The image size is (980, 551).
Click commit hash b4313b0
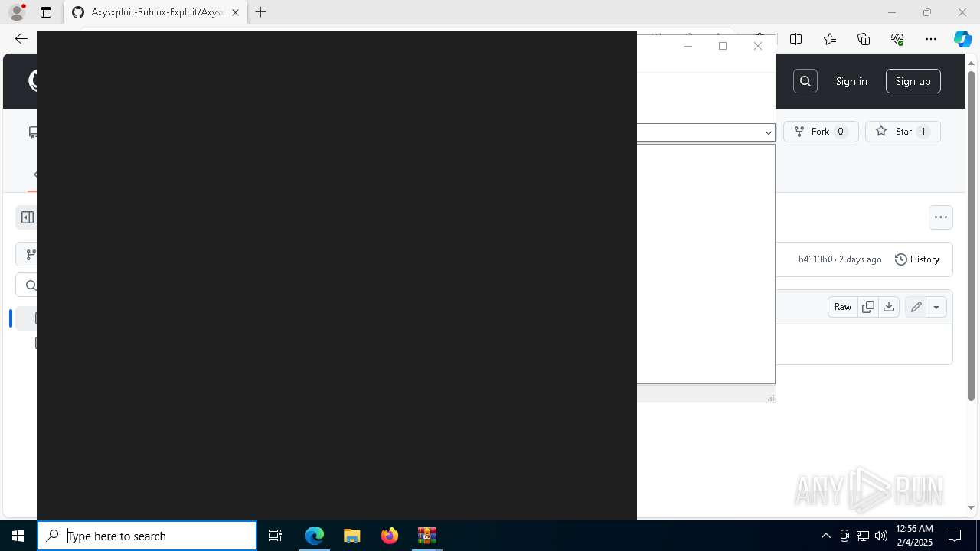(x=815, y=259)
